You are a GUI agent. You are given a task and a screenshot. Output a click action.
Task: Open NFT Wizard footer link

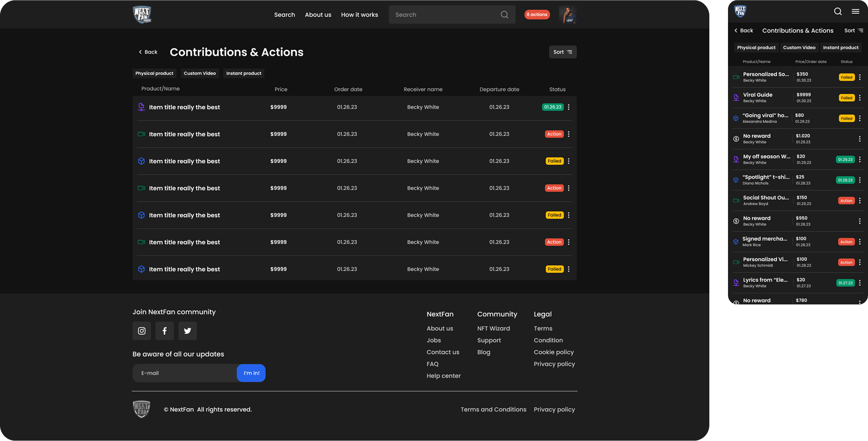(493, 329)
